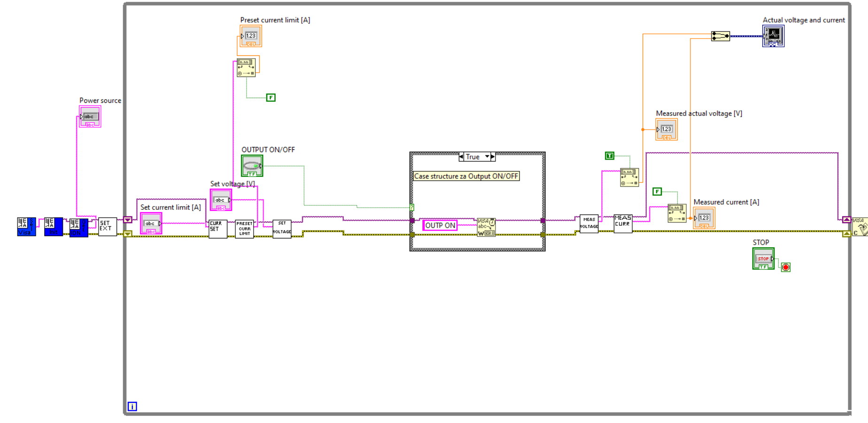Screen dimensions: 868x423
Task: Select the SET VOLTAGE subVI icon
Action: [281, 230]
